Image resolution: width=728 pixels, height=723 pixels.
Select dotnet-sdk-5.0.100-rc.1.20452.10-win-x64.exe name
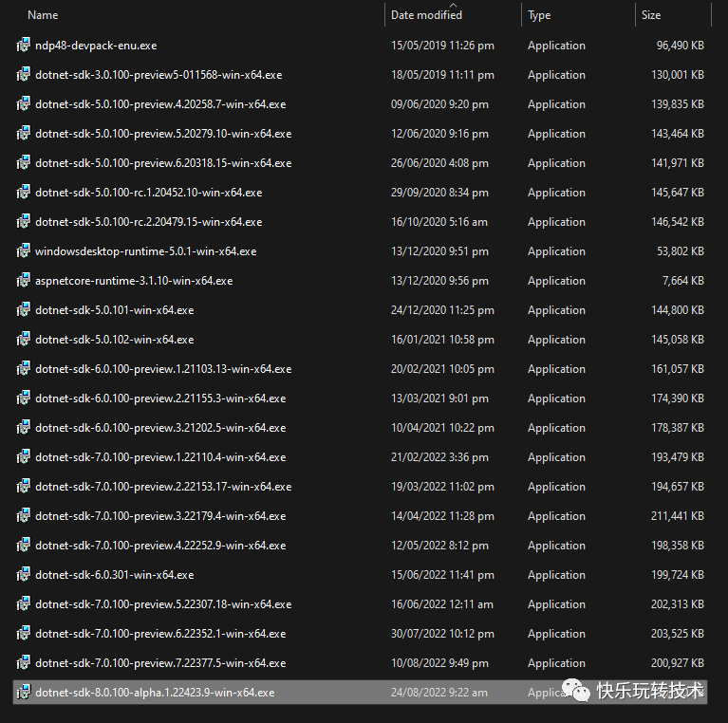click(149, 193)
